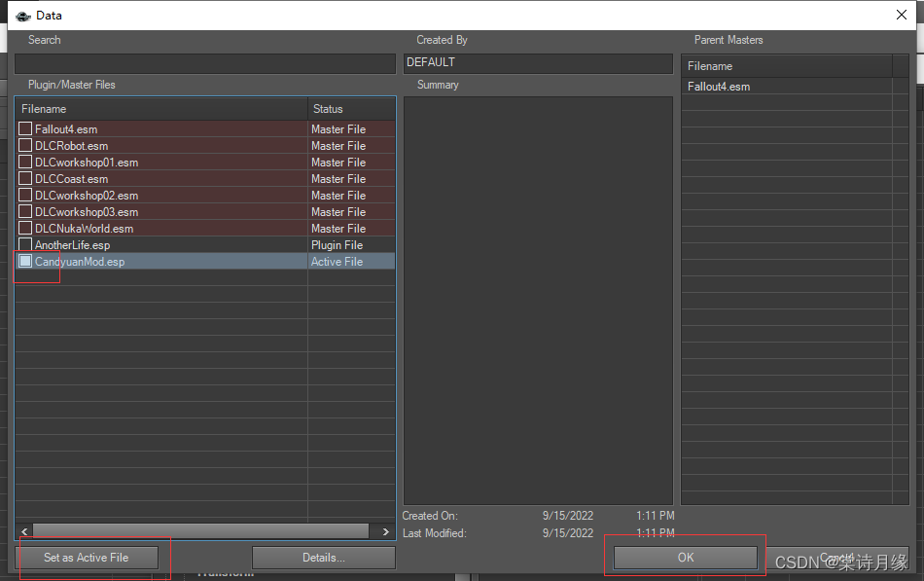Select the DLCRobot.esm file name
Image resolution: width=924 pixels, height=581 pixels.
71,146
